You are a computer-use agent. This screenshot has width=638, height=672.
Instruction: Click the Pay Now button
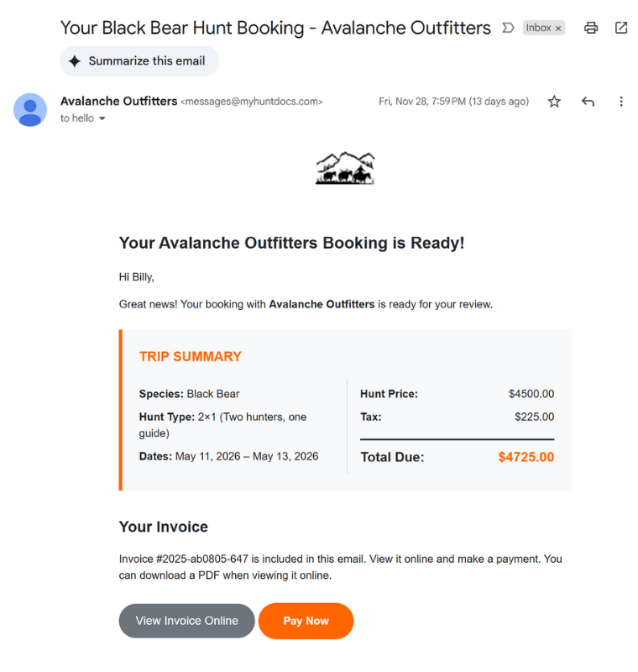[x=306, y=621]
